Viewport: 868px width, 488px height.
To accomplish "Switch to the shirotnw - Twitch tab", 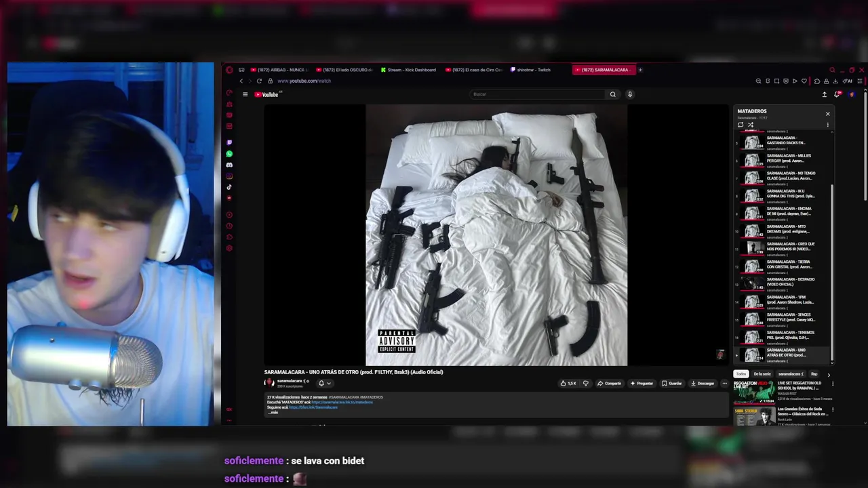I will pos(534,70).
